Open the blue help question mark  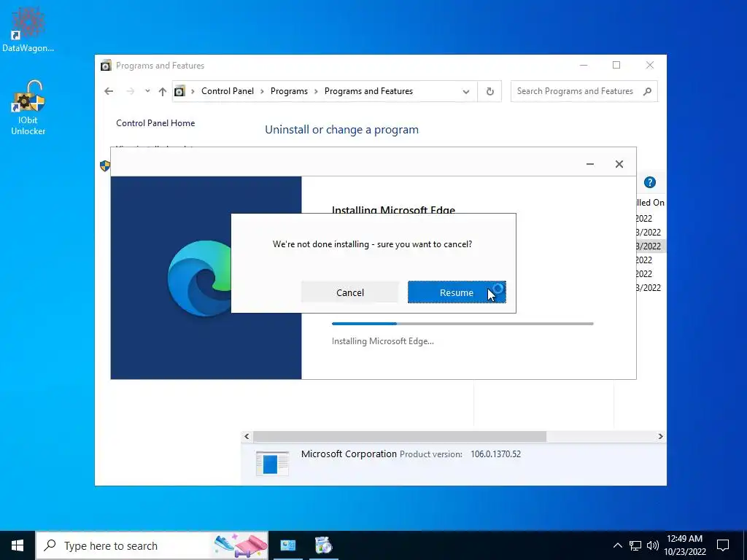649,182
